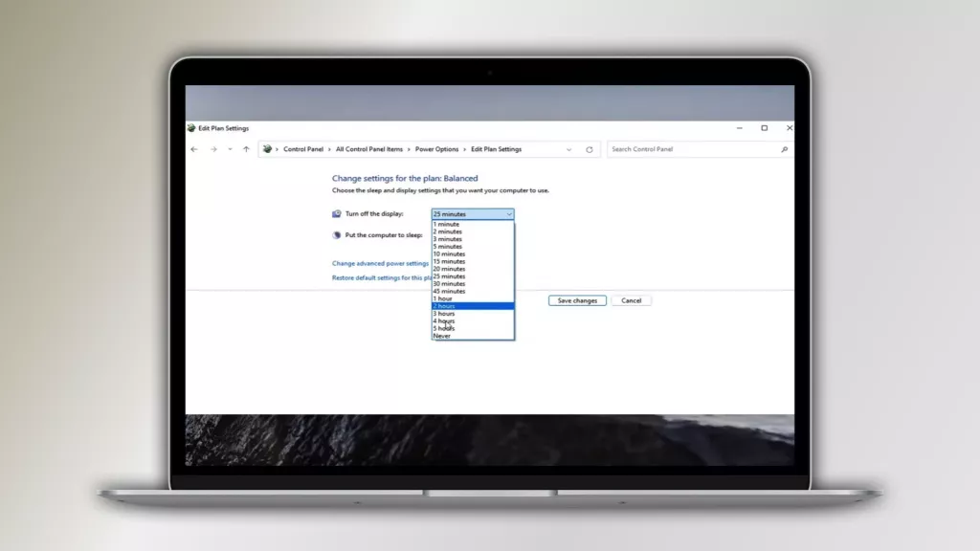Image resolution: width=980 pixels, height=551 pixels.
Task: Go back with the back arrow
Action: [194, 149]
